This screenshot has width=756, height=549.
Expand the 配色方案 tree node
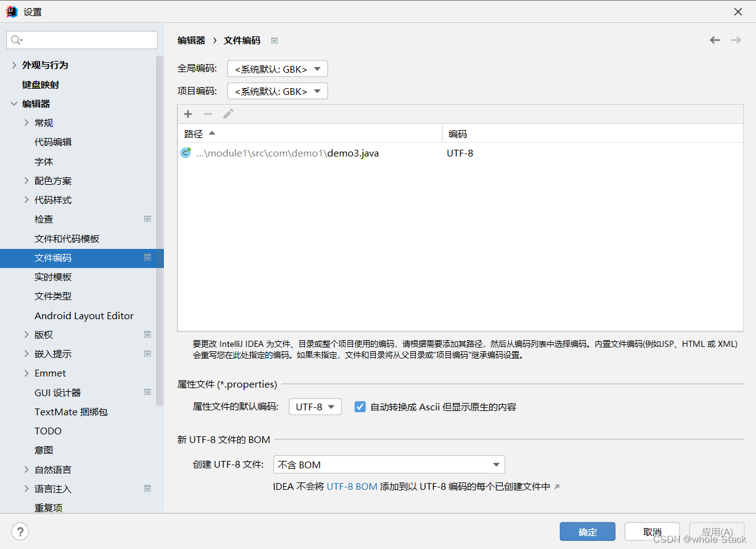pyautogui.click(x=26, y=181)
